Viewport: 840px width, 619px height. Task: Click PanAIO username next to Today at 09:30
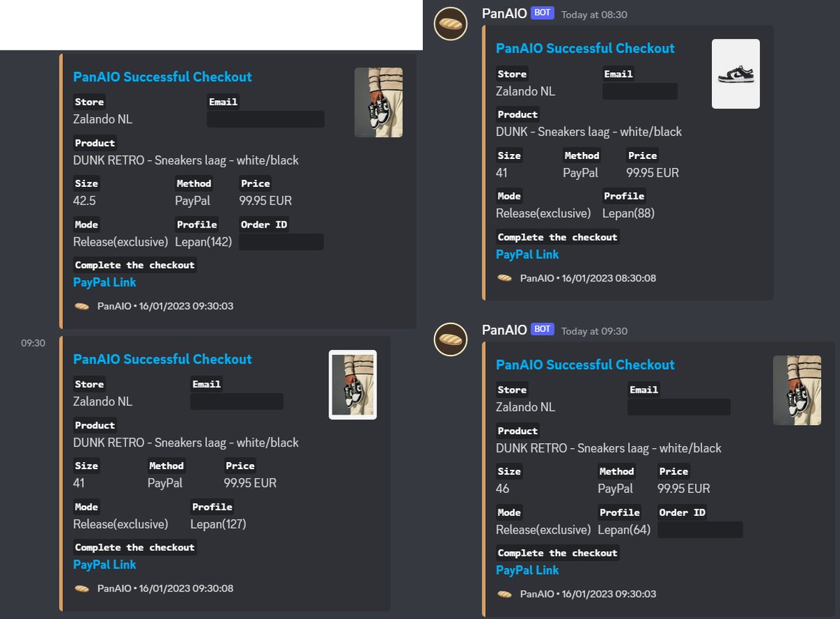(x=504, y=329)
